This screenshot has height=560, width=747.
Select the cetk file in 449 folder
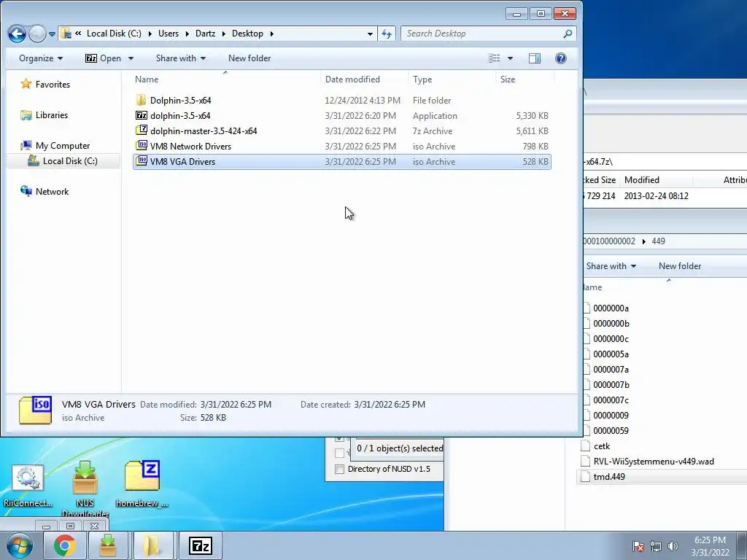[602, 446]
